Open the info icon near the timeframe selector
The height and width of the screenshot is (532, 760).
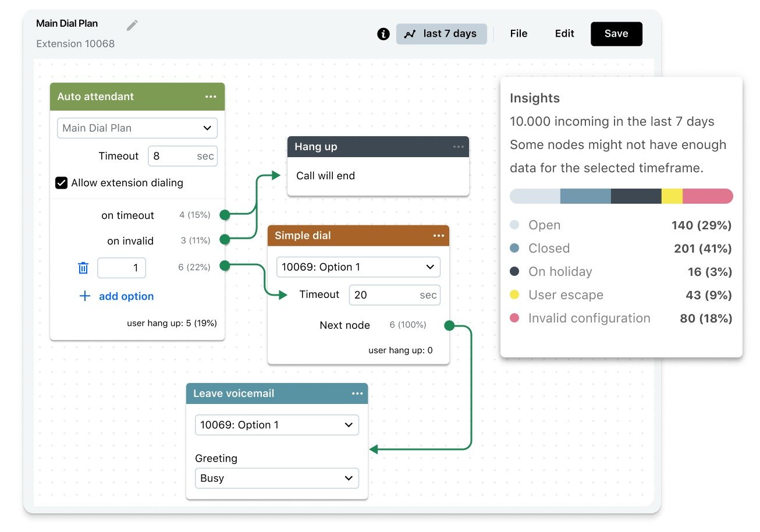[x=383, y=34]
